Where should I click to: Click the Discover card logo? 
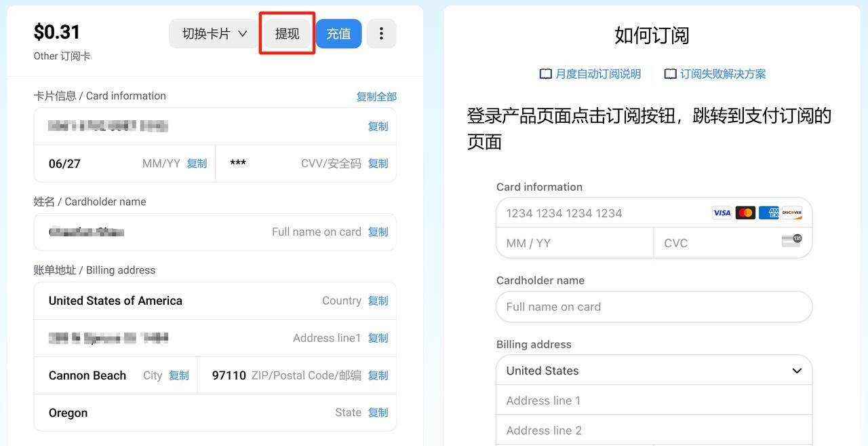(x=791, y=213)
